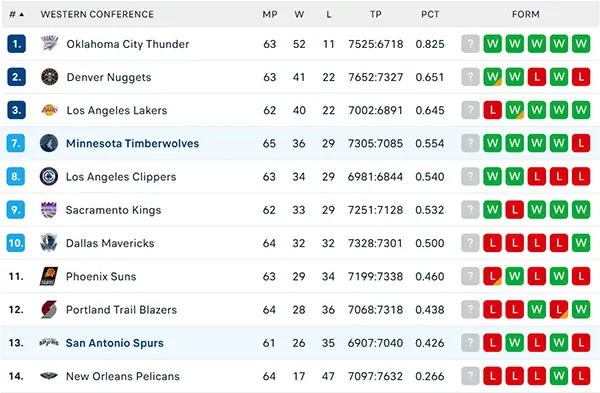Click Denver Nuggets' last red L form badge
Viewport: 600px width, 393px height.
pos(581,77)
